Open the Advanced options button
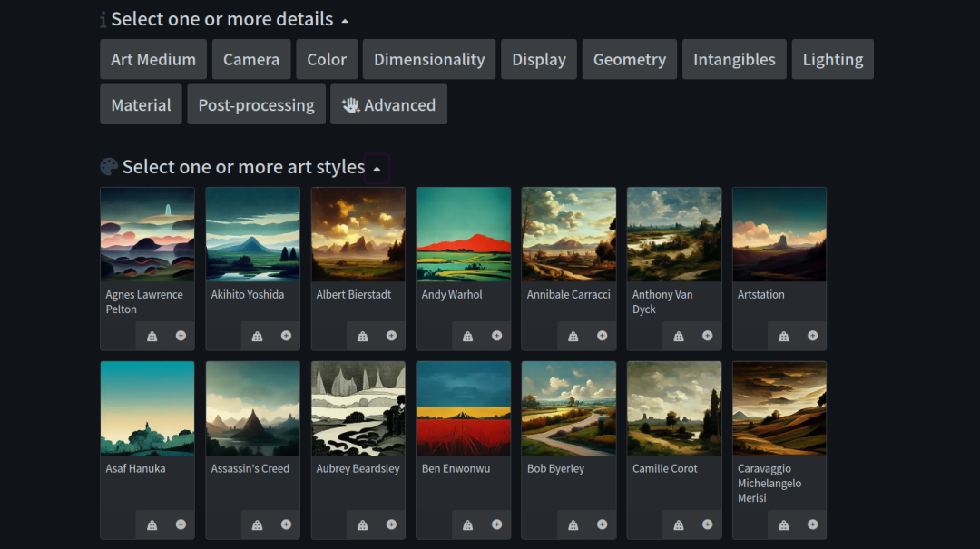Viewport: 980px width, 549px height. pyautogui.click(x=388, y=104)
